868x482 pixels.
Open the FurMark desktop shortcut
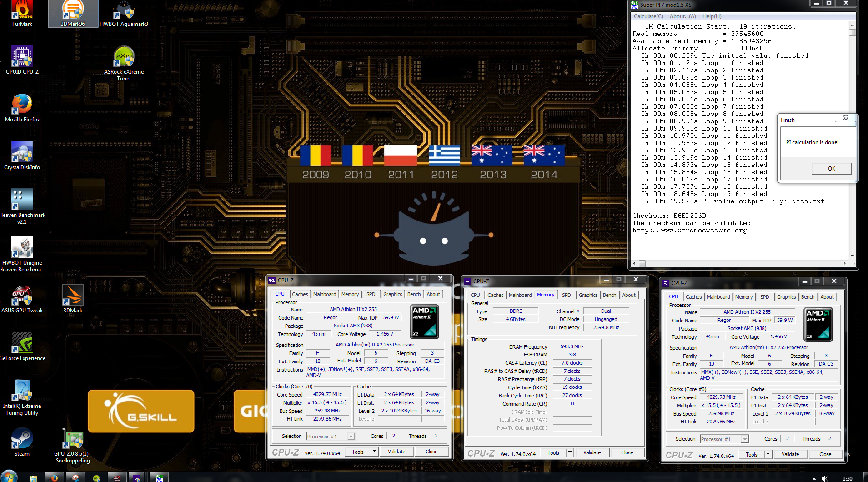[22, 13]
